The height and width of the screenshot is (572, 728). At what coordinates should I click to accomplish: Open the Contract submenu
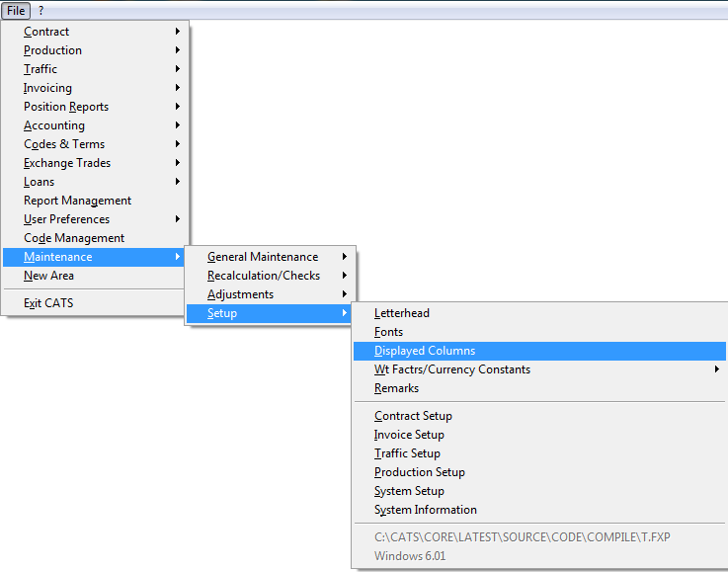pos(94,32)
